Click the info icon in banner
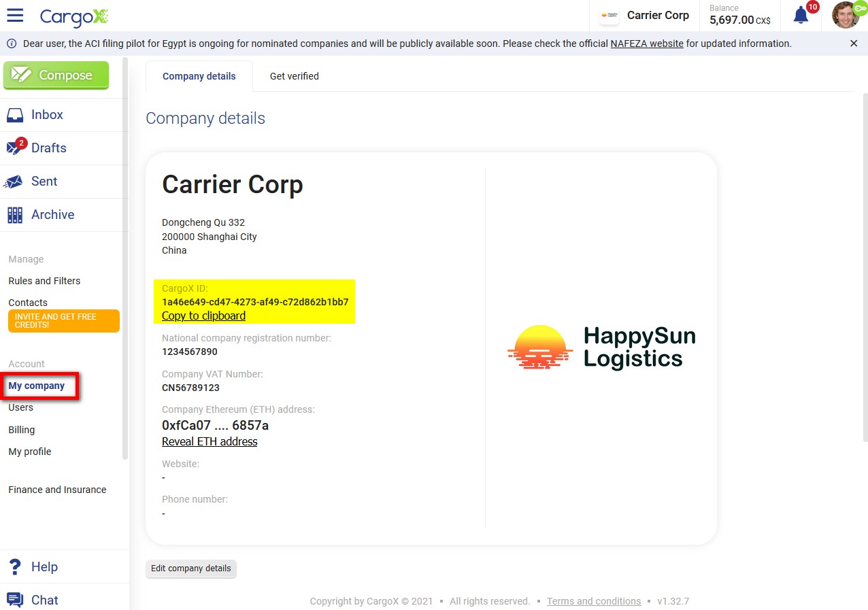The width and height of the screenshot is (868, 610). tap(12, 44)
